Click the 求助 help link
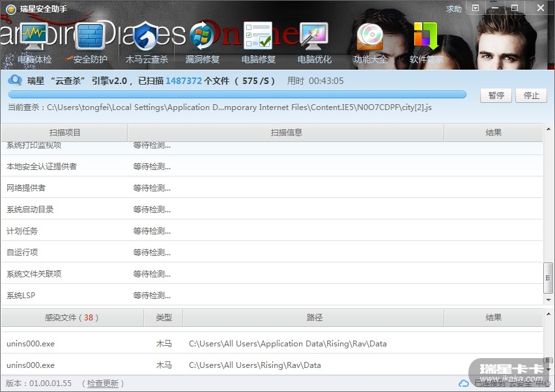The image size is (555, 392). (454, 9)
